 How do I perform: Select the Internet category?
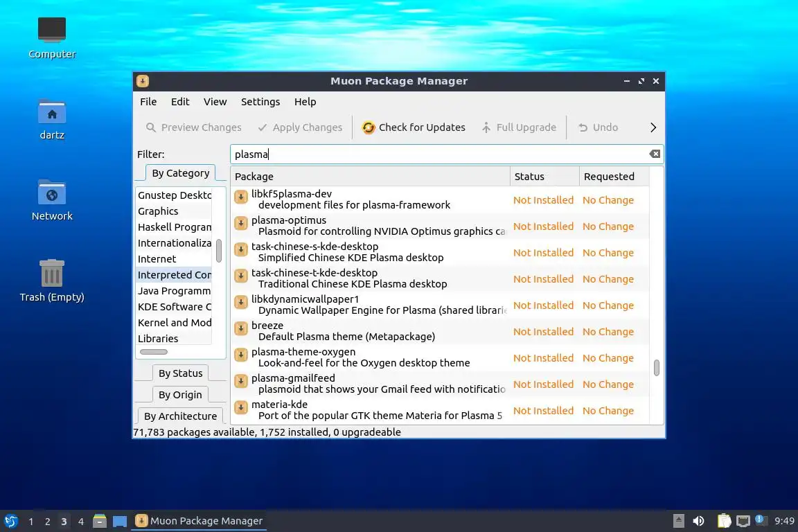click(x=174, y=259)
